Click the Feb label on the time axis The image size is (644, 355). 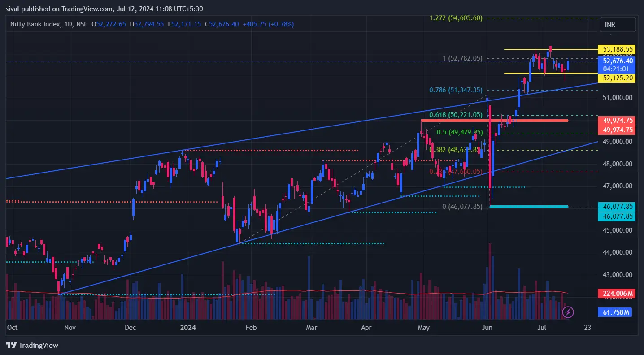(251, 328)
